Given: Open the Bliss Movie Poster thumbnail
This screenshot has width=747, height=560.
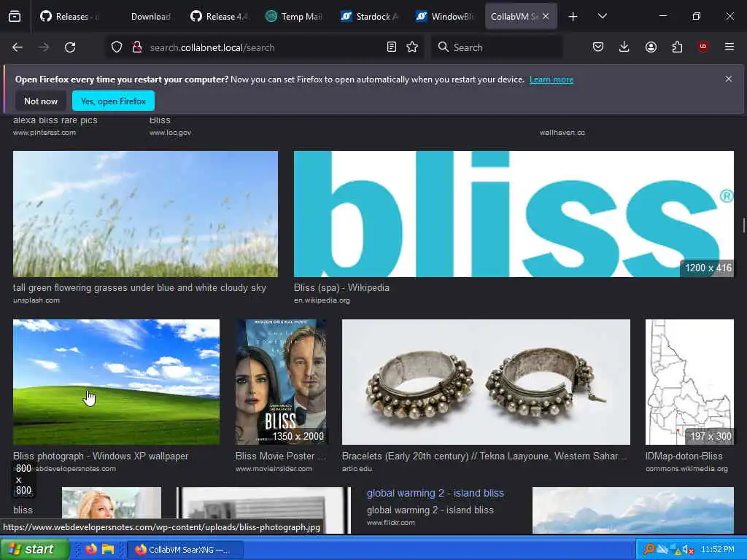Looking at the screenshot, I should coord(281,382).
